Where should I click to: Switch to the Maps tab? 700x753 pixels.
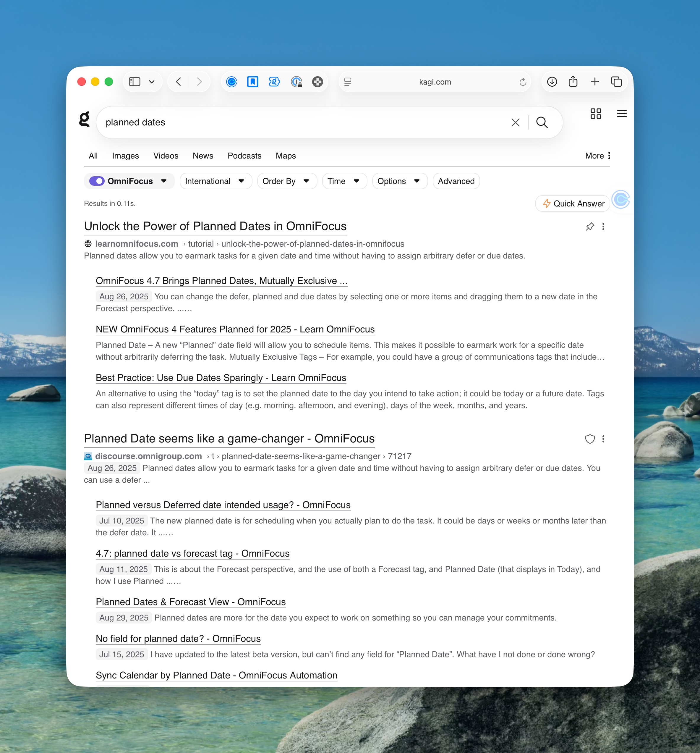click(x=286, y=156)
